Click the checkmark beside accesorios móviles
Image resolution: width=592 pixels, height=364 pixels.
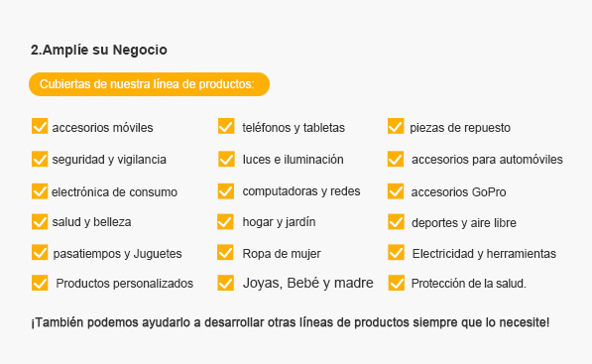pos(40,127)
